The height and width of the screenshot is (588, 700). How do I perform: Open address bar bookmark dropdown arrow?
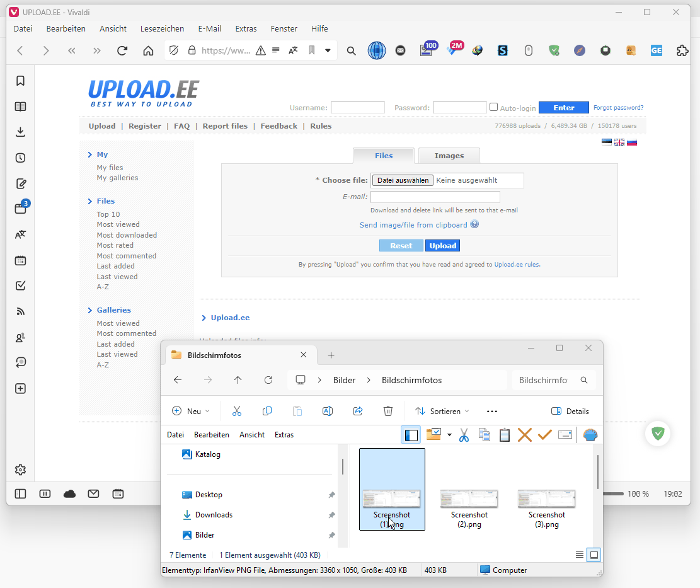point(328,50)
